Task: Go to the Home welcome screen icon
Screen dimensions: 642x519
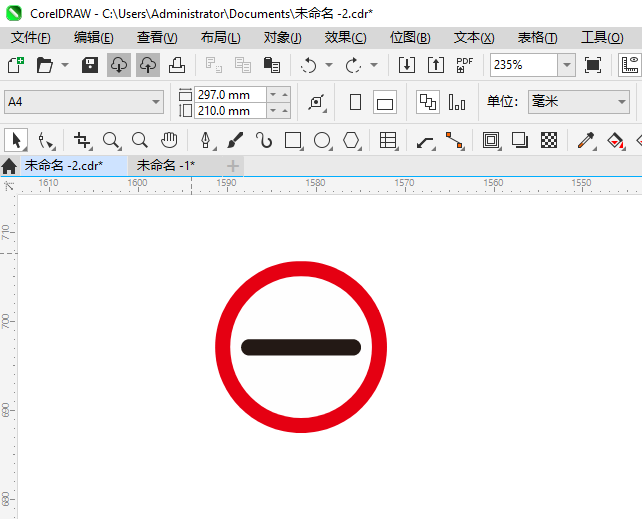Action: (9, 166)
